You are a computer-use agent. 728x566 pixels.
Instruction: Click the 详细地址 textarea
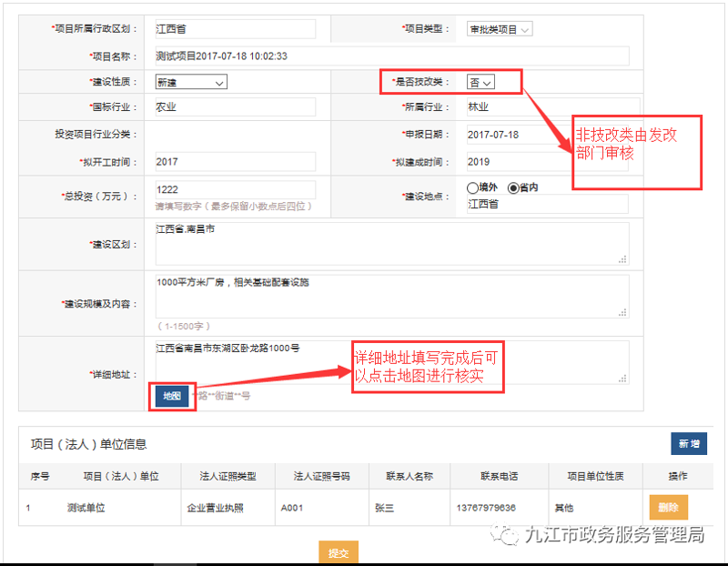[392, 362]
